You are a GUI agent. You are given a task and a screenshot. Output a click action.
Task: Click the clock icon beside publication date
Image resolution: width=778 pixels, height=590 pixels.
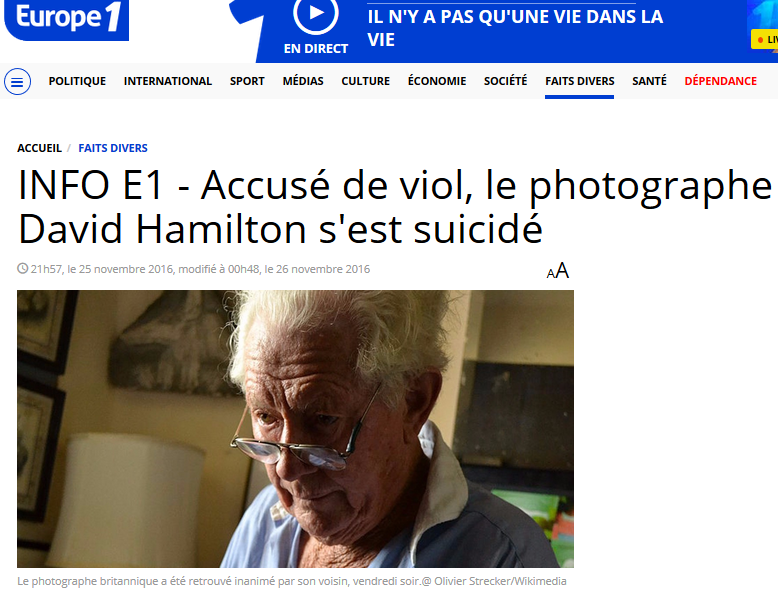(x=22, y=268)
